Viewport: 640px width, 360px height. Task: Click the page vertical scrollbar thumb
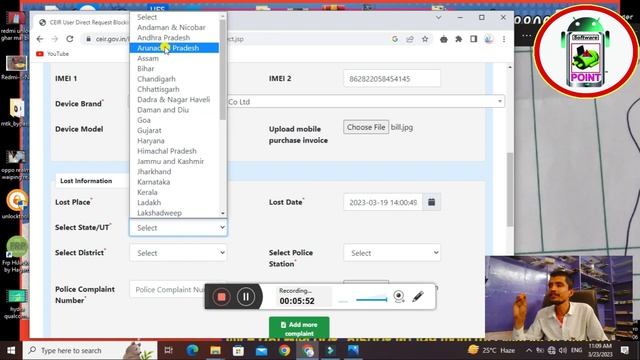click(510, 189)
